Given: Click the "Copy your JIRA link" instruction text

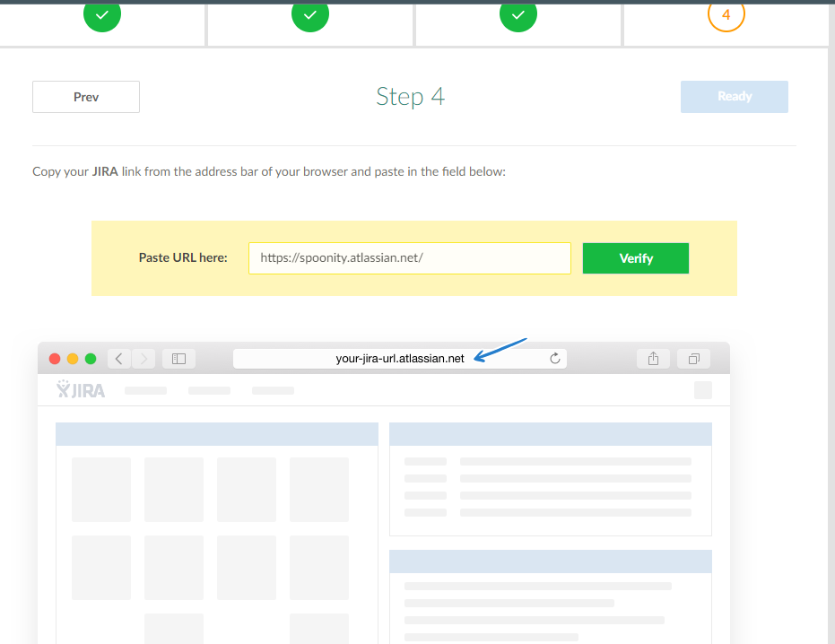Looking at the screenshot, I should (269, 171).
